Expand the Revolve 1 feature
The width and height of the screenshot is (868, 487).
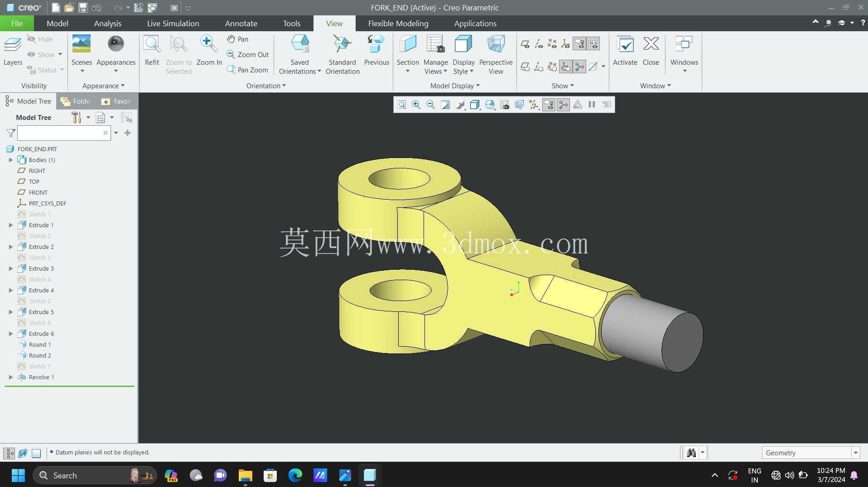pos(11,377)
